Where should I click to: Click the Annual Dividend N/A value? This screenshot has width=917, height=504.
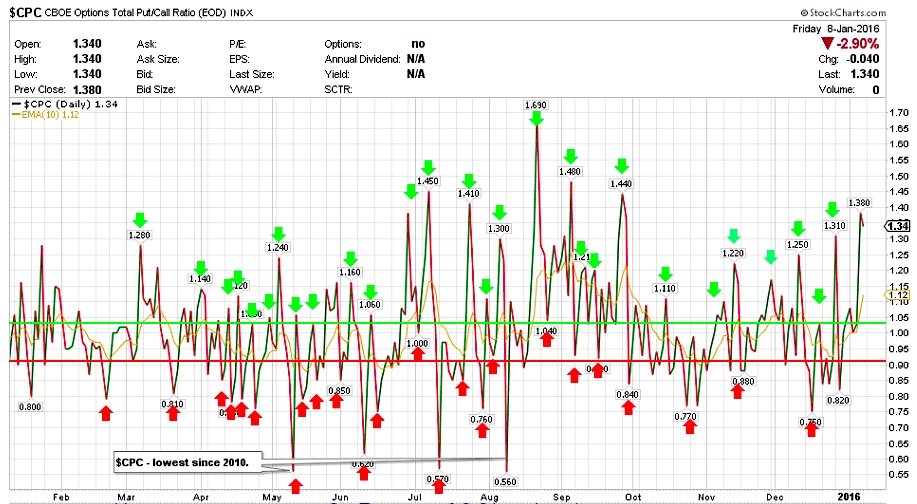point(416,59)
